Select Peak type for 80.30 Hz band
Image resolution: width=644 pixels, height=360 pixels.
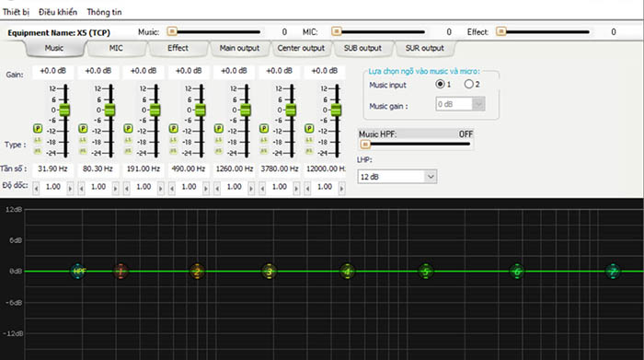click(x=83, y=129)
